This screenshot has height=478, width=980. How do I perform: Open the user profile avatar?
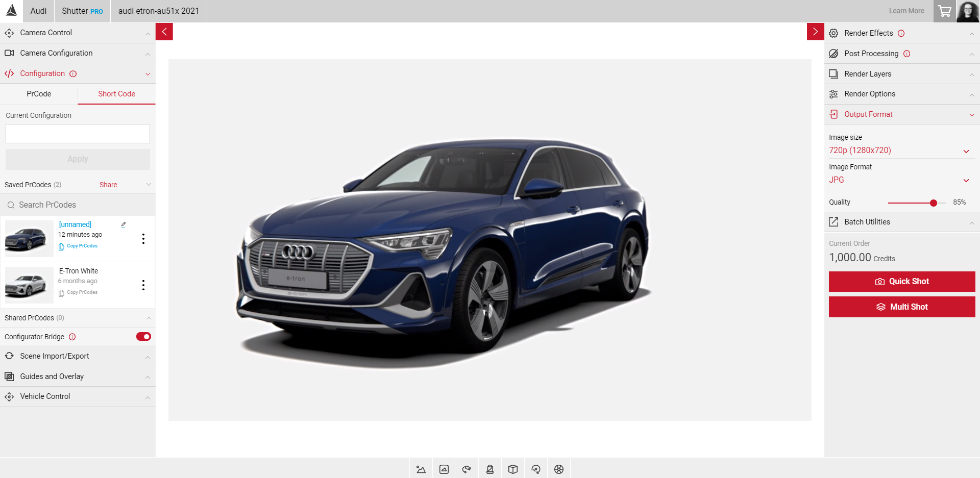tap(968, 11)
